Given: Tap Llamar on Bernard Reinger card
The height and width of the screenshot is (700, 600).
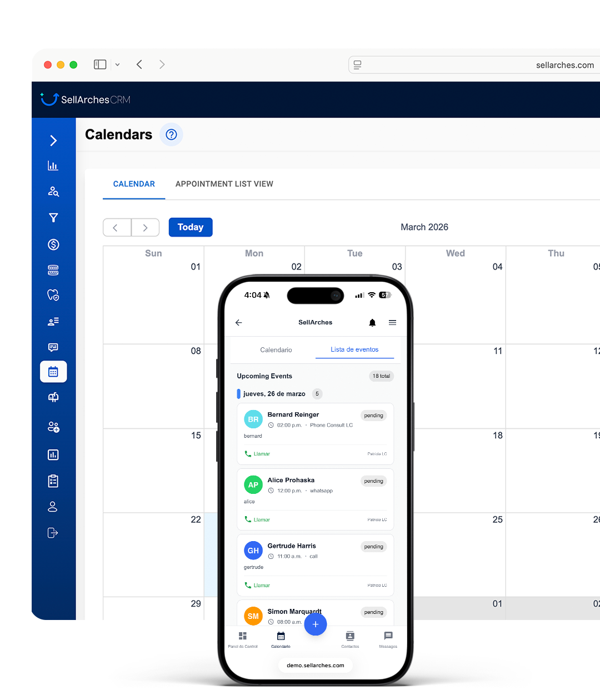Looking at the screenshot, I should pyautogui.click(x=257, y=454).
